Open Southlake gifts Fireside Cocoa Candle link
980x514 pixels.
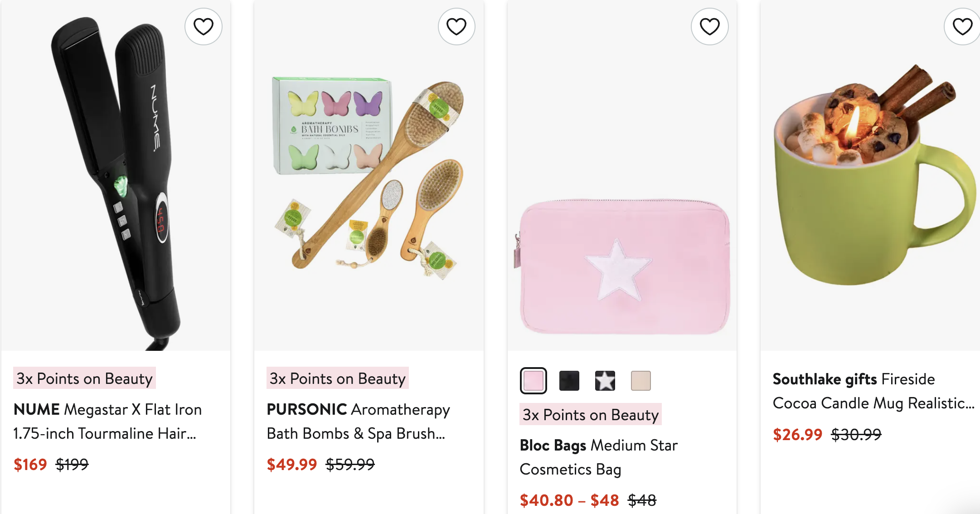873,391
